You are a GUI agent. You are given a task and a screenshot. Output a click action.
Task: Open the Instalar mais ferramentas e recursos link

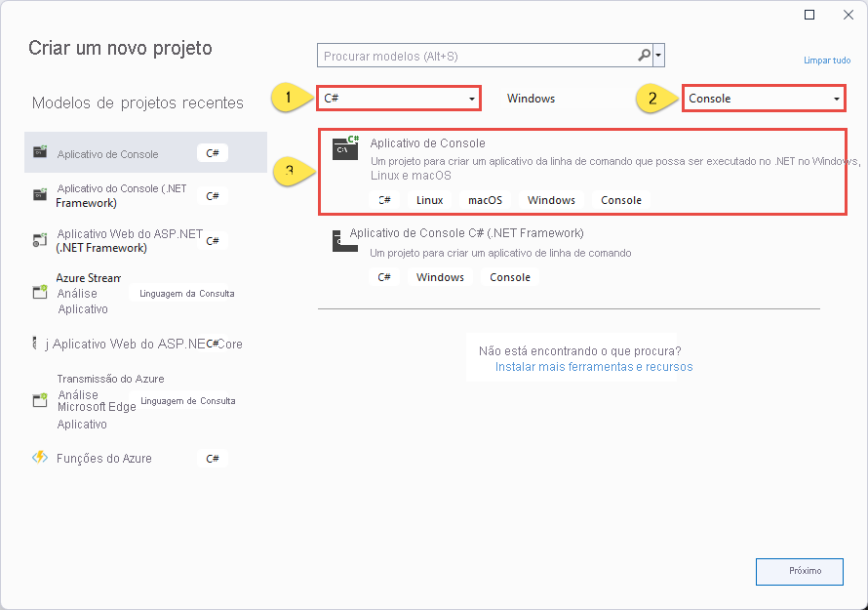click(x=593, y=366)
